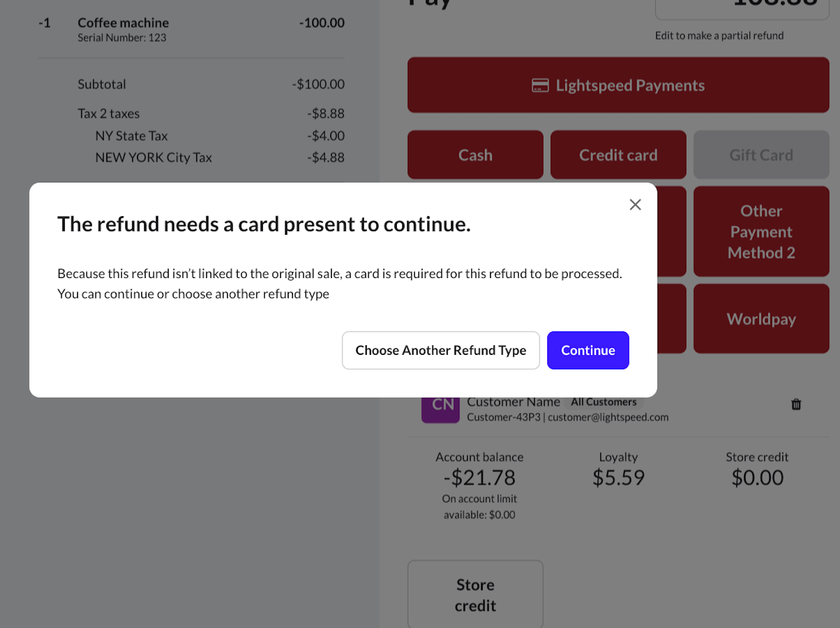
Task: Close the refund dialog with the X
Action: pos(635,205)
